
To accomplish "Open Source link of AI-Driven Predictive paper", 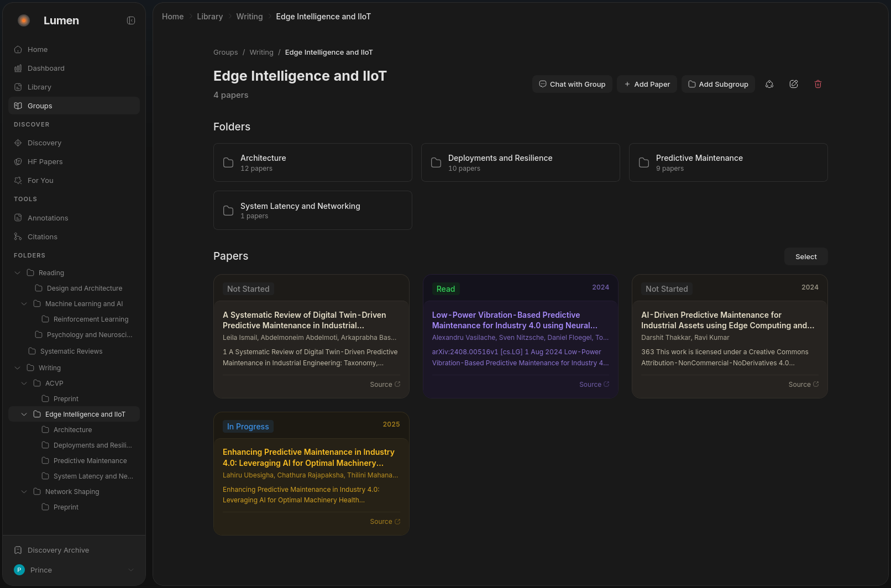I will pos(804,385).
